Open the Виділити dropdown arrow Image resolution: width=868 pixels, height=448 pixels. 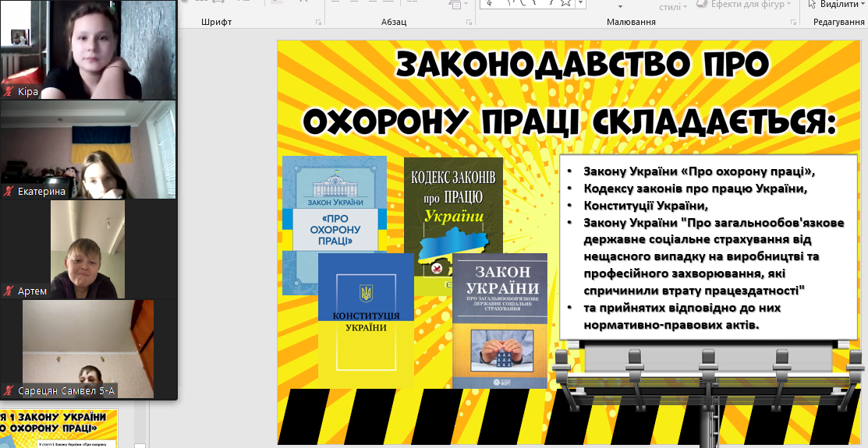(x=863, y=5)
